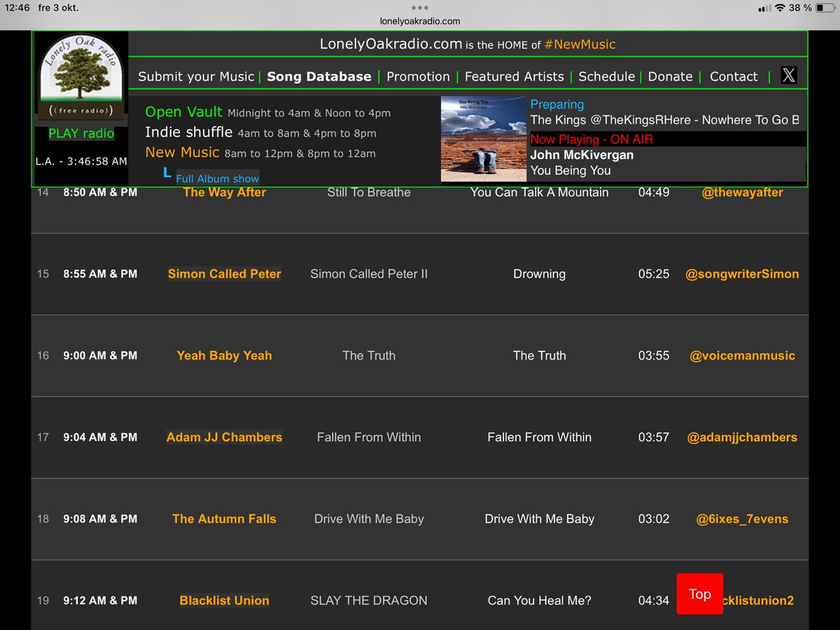Click the Lonely Oak radio tree logo

click(x=82, y=77)
